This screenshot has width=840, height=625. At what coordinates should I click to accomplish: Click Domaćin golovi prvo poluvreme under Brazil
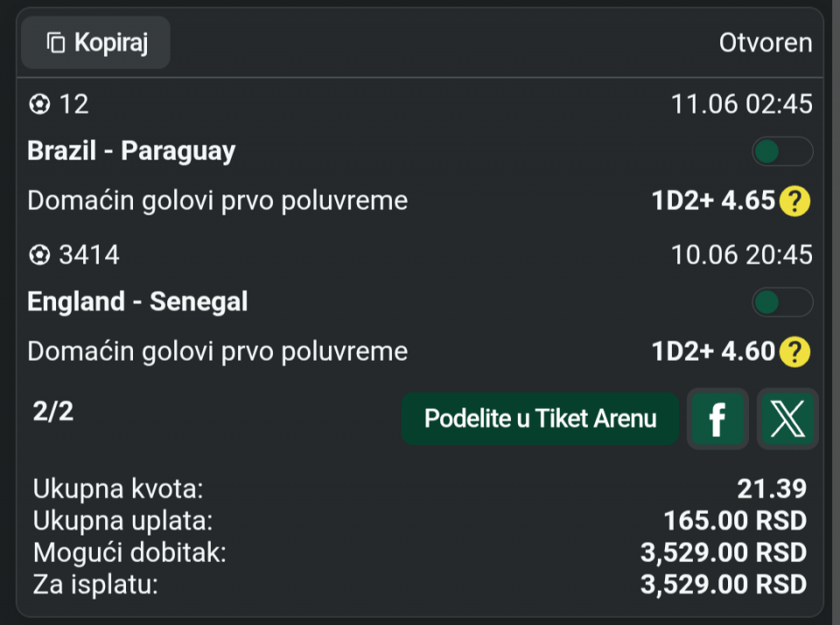point(218,200)
